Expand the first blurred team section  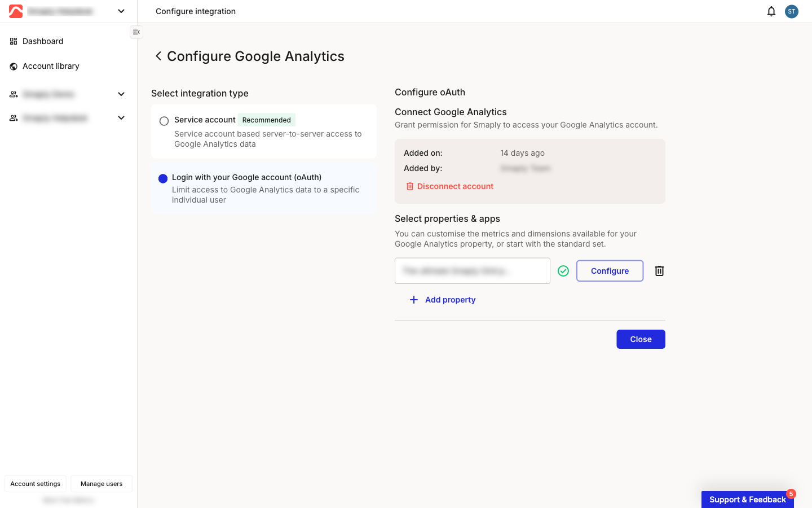(121, 94)
